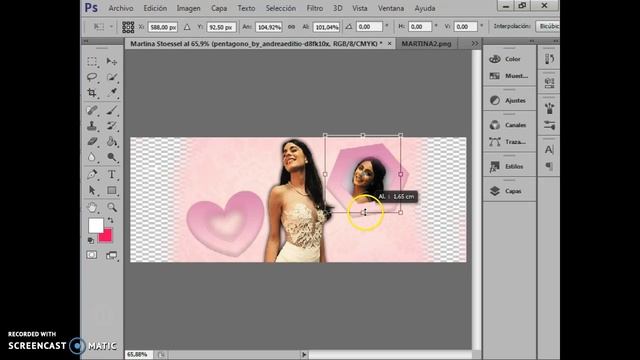
Task: Swap foreground and background colors
Action: click(x=110, y=220)
